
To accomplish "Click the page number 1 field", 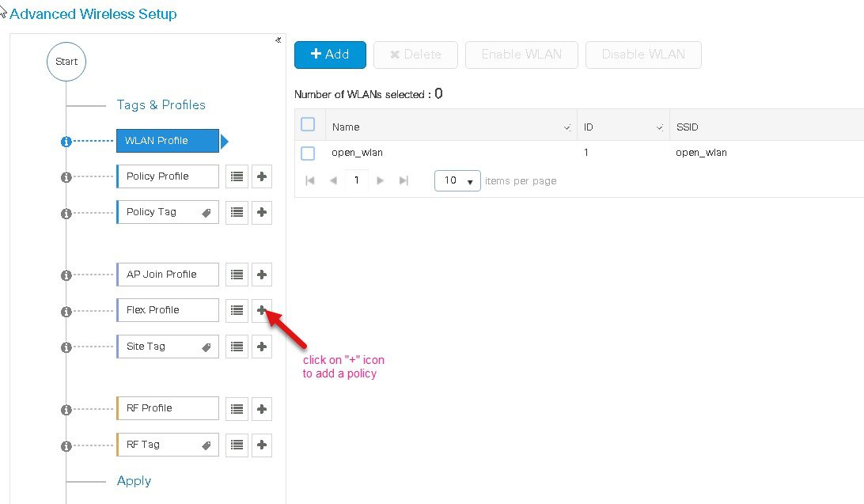I will [357, 180].
